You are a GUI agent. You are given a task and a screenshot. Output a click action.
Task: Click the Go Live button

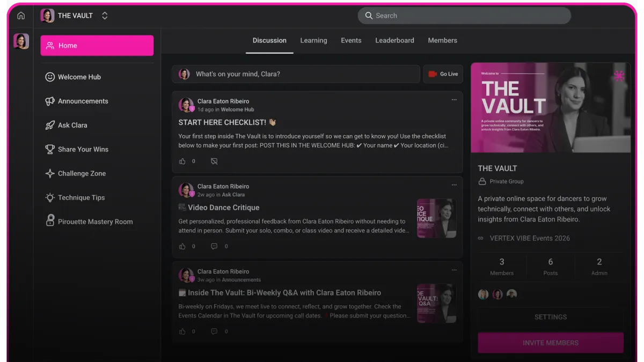coord(443,74)
